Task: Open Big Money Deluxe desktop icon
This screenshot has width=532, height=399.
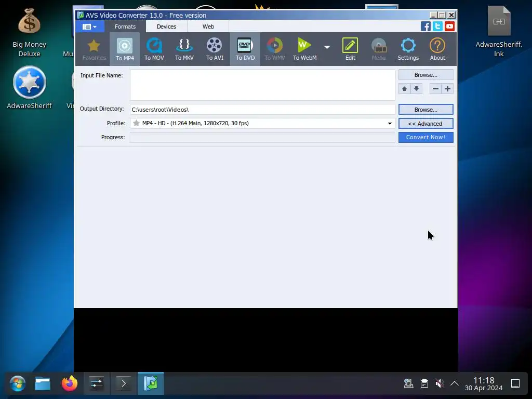Action: (x=29, y=33)
